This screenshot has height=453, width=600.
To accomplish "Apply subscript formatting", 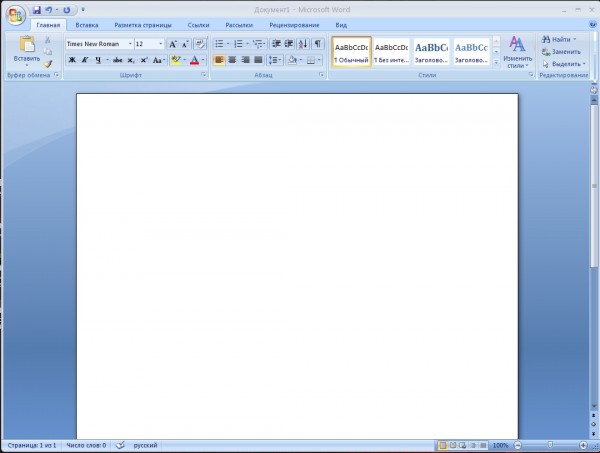I will (x=131, y=60).
